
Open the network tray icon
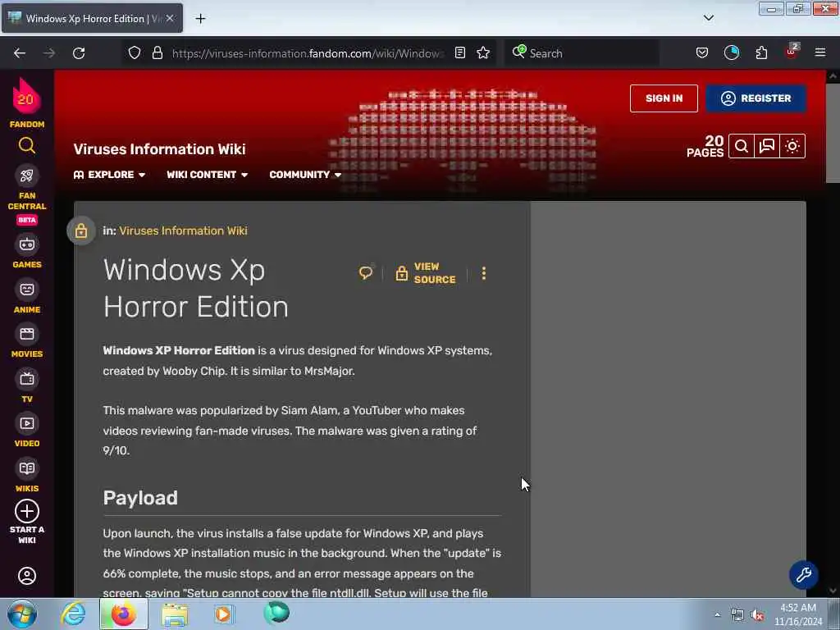pyautogui.click(x=737, y=615)
